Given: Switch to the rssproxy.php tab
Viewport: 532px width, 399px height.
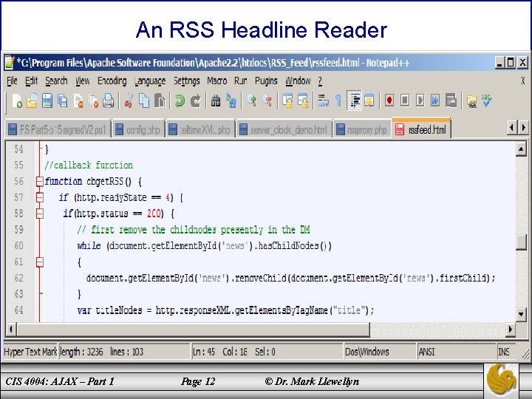Looking at the screenshot, I should [361, 129].
